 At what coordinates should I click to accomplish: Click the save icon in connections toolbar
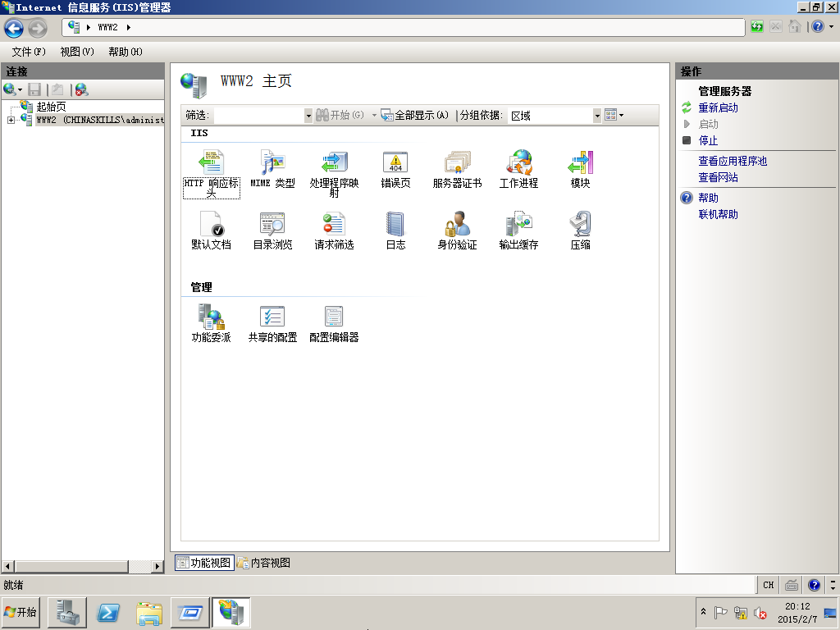(x=34, y=89)
